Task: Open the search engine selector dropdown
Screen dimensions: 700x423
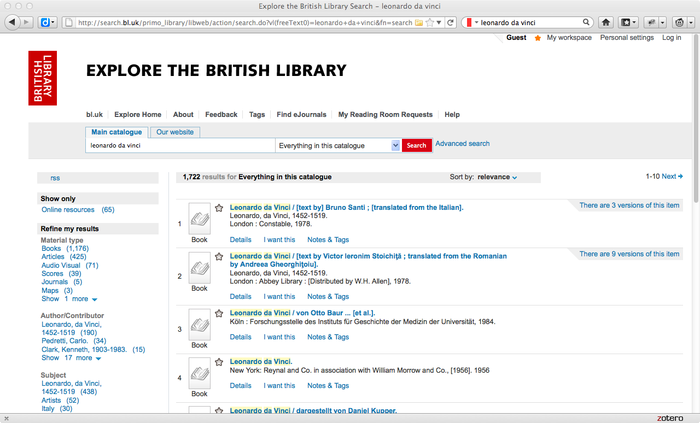Action: [471, 22]
